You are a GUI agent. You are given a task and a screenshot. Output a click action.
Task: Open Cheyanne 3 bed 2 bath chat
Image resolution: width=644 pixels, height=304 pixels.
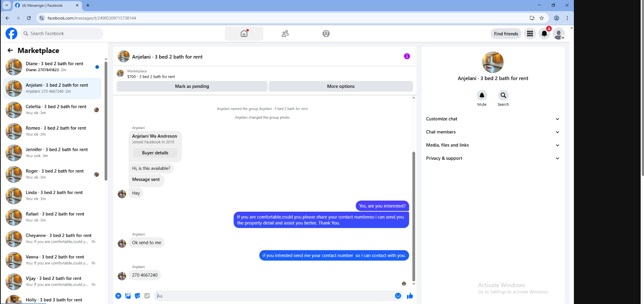(52, 239)
